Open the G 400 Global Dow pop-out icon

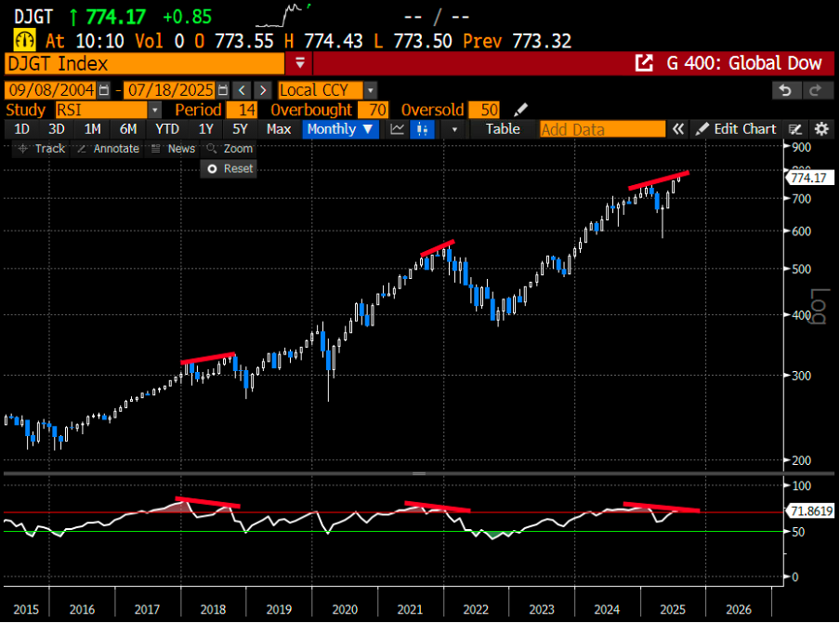[644, 63]
